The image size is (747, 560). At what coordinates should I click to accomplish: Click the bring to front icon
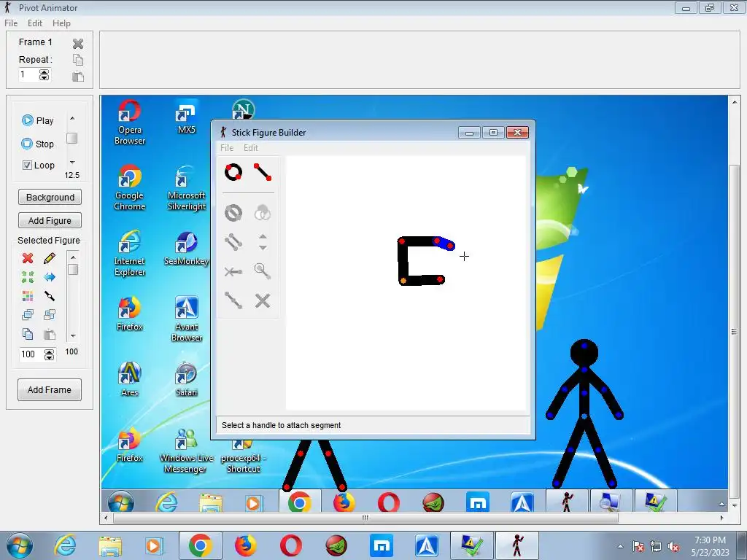[28, 314]
